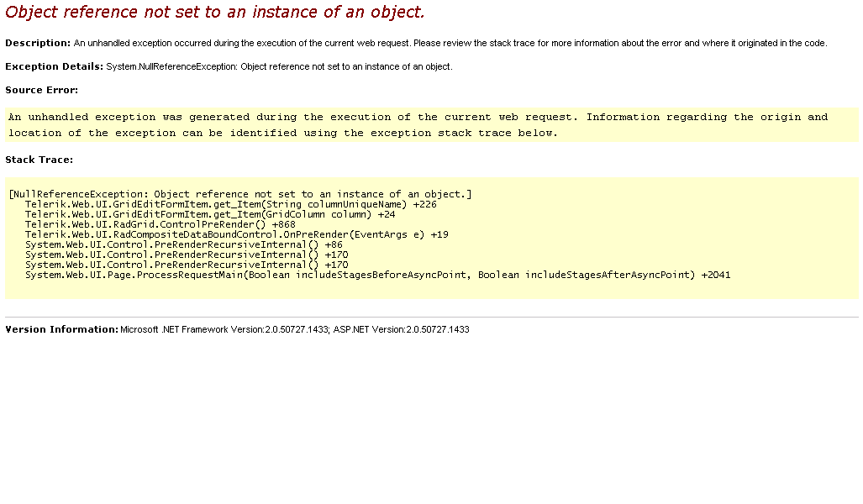Click the Version Information label
863x504 pixels.
[x=61, y=329]
